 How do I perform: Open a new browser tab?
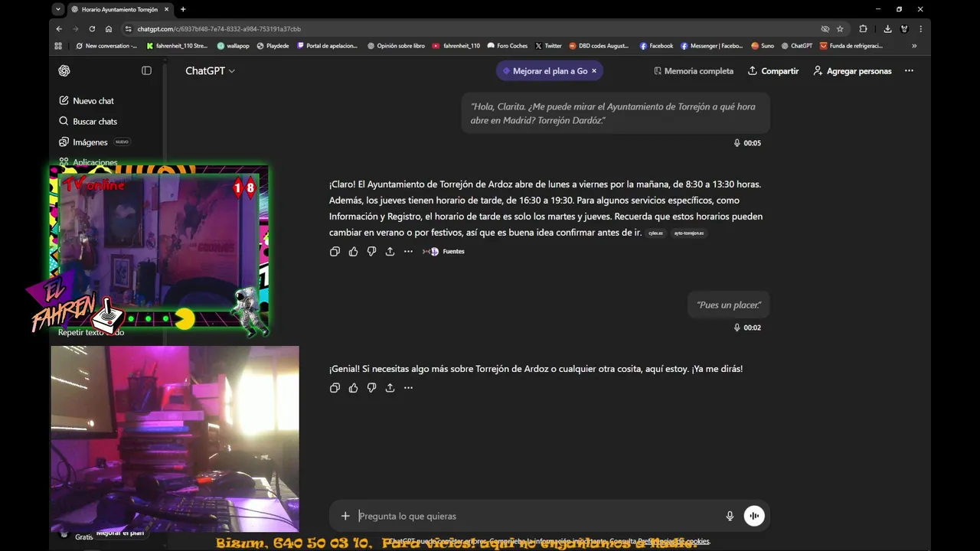coord(183,9)
